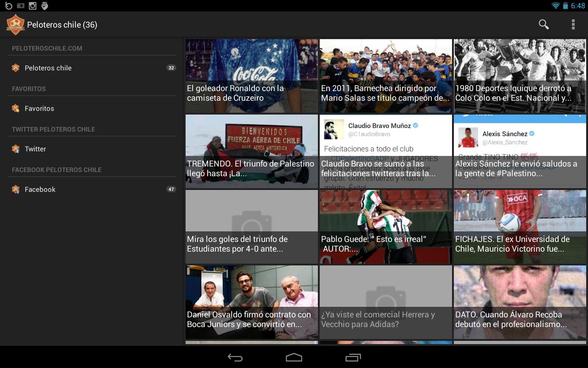Click the TWITTER PELOTEROS CHILE section header
Viewport: 588px width, 368px height.
(x=53, y=129)
